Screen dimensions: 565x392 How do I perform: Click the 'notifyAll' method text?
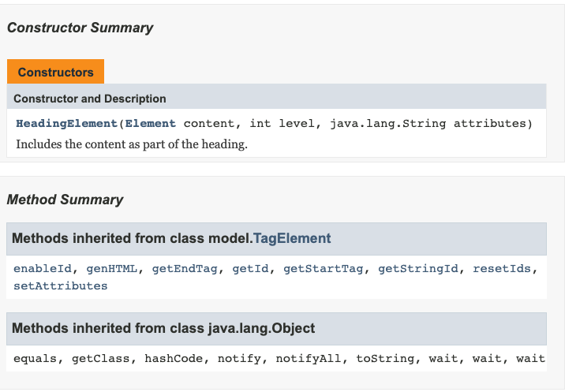[309, 359]
